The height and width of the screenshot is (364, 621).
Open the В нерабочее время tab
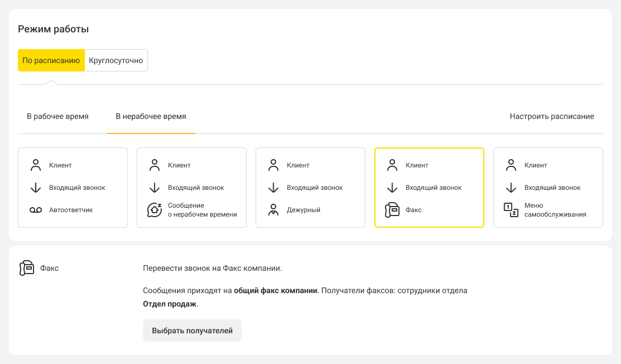151,117
